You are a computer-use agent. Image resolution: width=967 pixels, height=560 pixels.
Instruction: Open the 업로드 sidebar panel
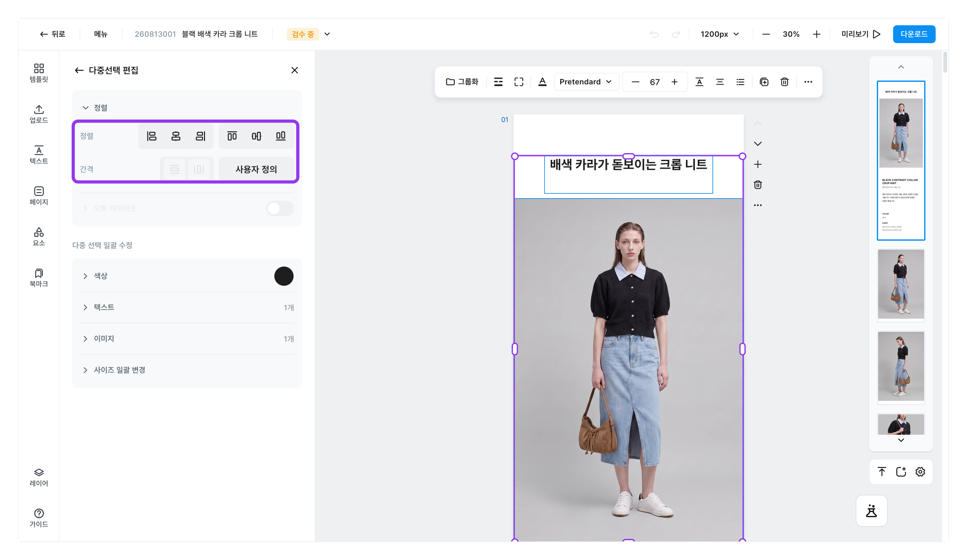[39, 114]
